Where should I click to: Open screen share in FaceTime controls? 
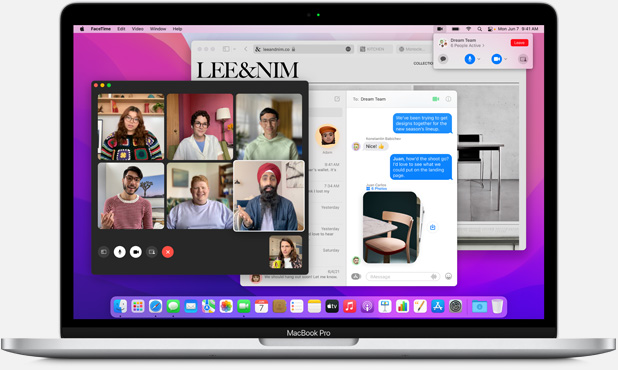coord(152,252)
